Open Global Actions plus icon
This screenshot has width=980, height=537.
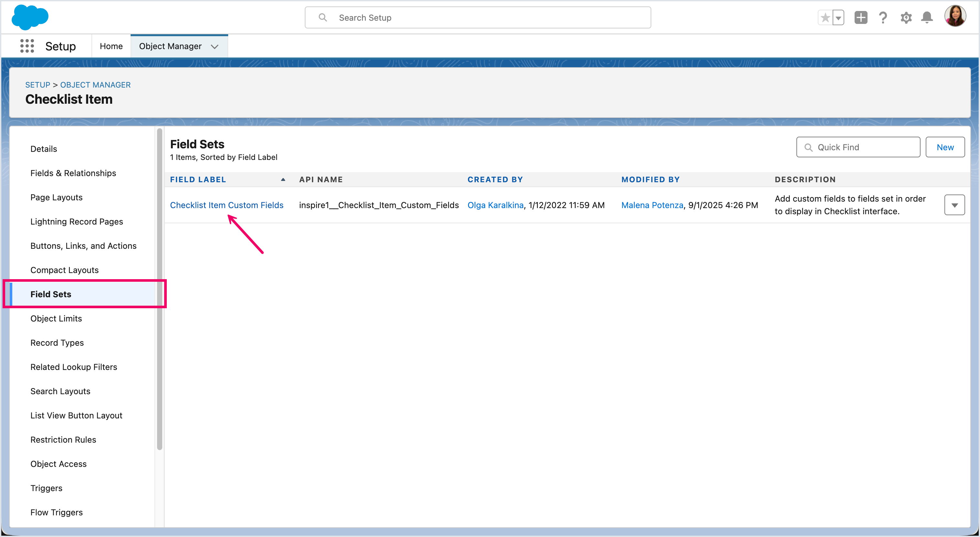coord(860,17)
